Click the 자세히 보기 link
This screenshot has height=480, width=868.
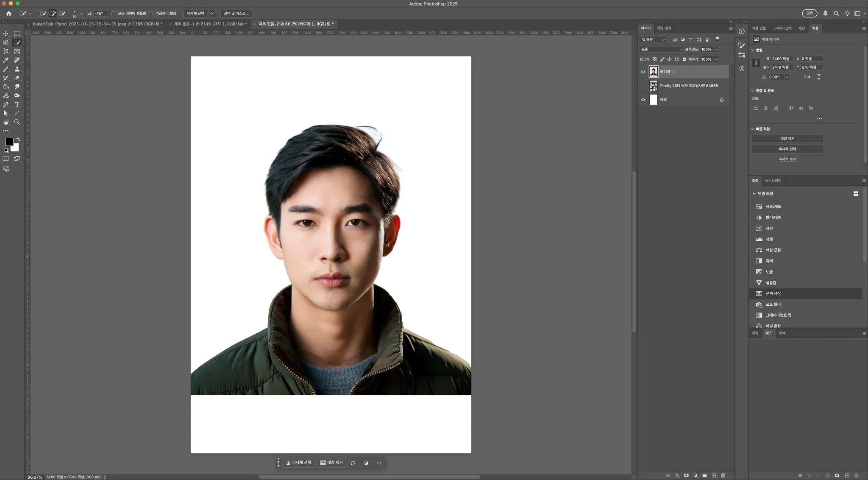787,159
